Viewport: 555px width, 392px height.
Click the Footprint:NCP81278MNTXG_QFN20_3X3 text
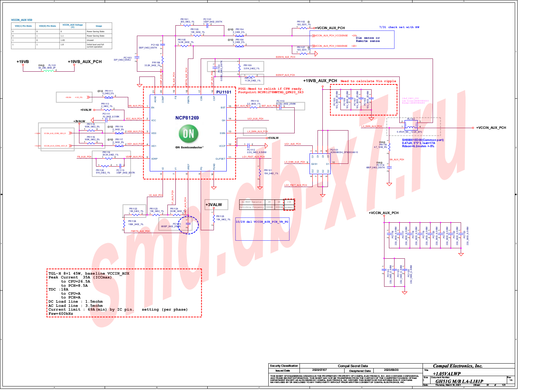coord(270,92)
